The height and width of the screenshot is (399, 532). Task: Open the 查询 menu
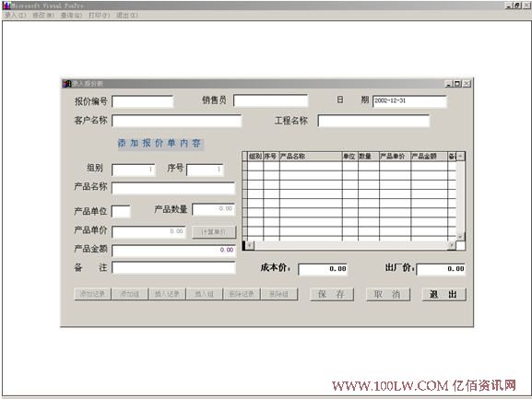pos(71,15)
